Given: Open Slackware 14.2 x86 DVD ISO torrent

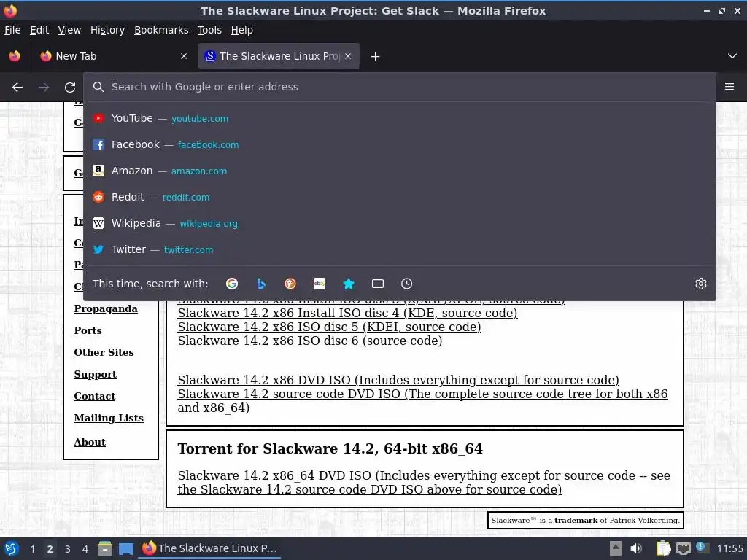Looking at the screenshot, I should 398,380.
